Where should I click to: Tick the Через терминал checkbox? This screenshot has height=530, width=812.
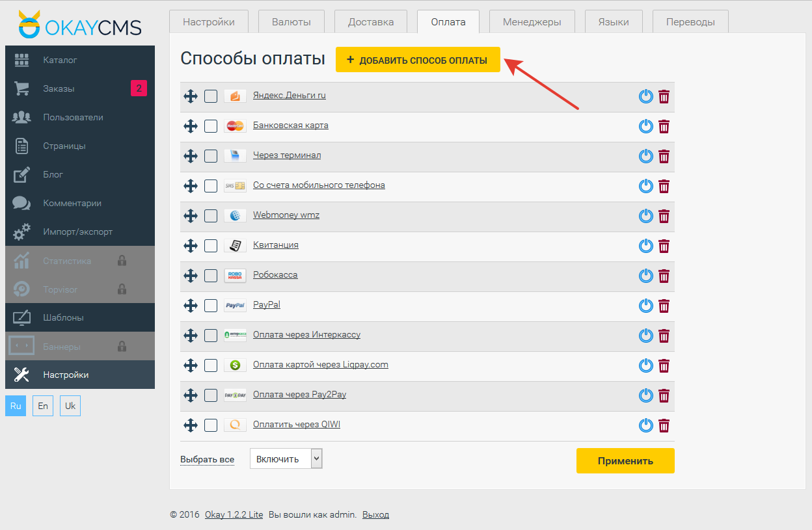coord(211,156)
